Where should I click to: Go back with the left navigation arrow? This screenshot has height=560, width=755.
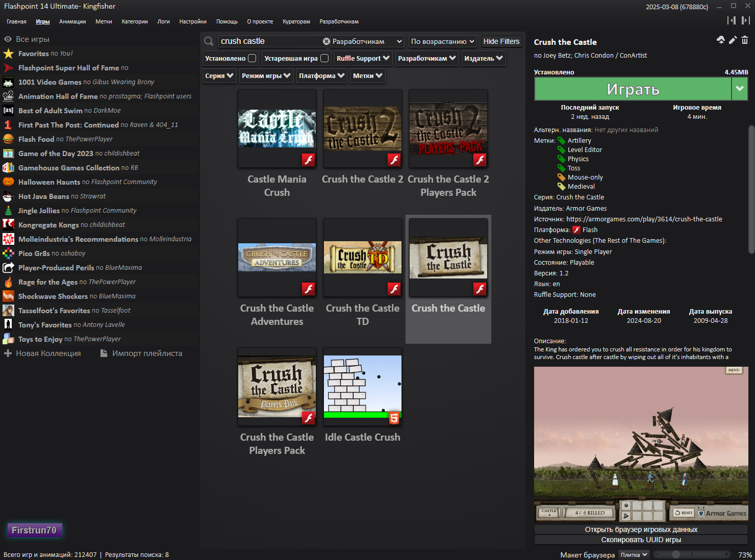click(732, 20)
